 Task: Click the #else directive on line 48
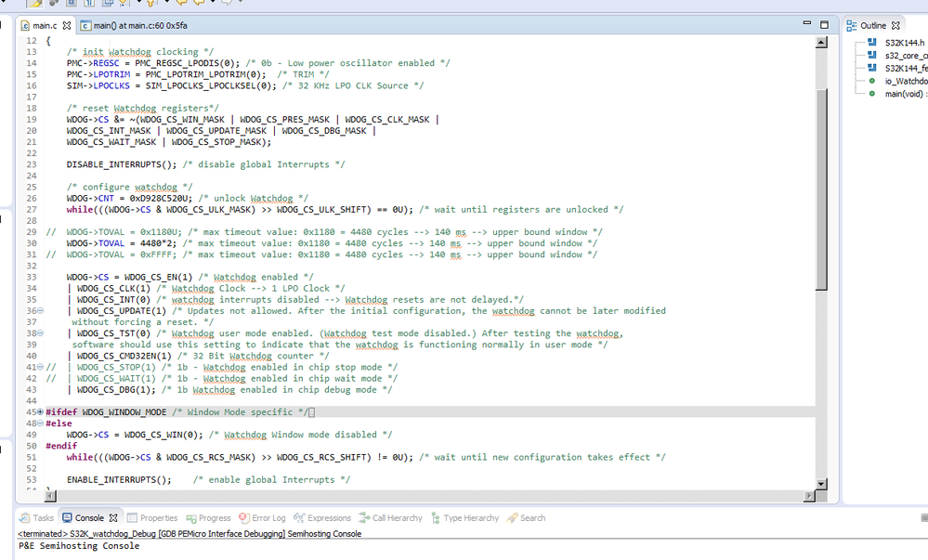coord(59,423)
